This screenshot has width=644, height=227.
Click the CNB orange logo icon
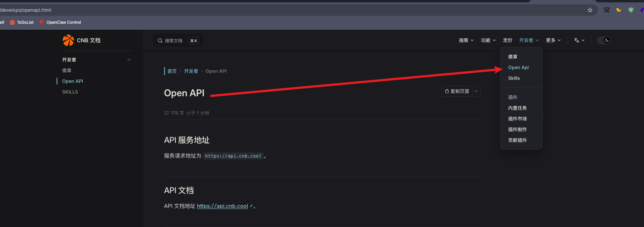pos(68,40)
